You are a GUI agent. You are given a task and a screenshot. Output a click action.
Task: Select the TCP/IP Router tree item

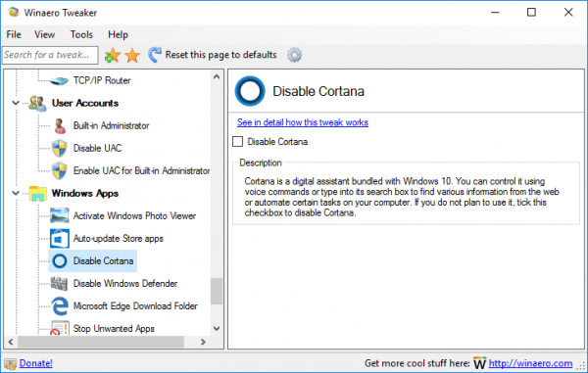(102, 80)
